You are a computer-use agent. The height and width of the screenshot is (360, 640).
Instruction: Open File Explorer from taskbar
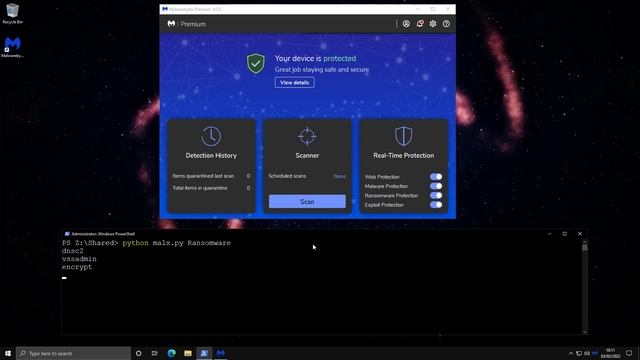188,353
